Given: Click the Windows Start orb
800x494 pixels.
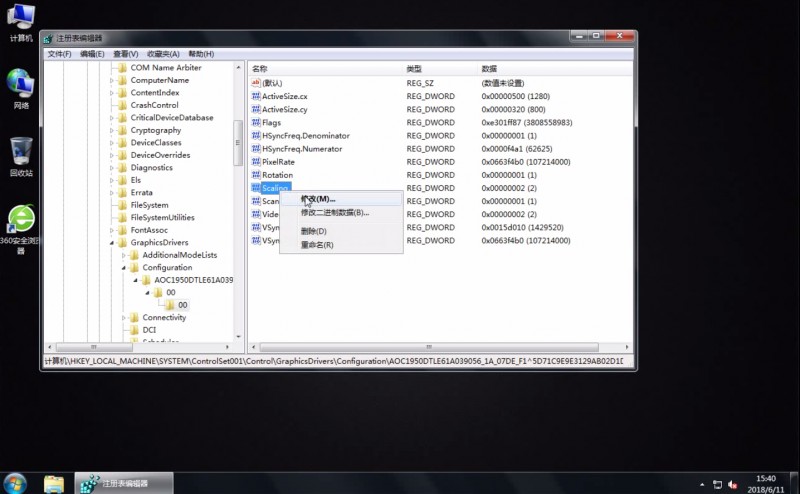Looking at the screenshot, I should [15, 483].
